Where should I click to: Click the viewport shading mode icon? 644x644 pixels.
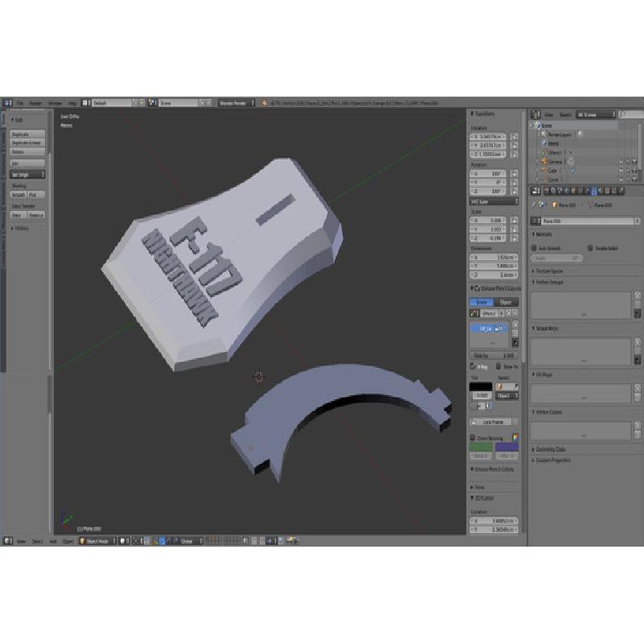123,541
